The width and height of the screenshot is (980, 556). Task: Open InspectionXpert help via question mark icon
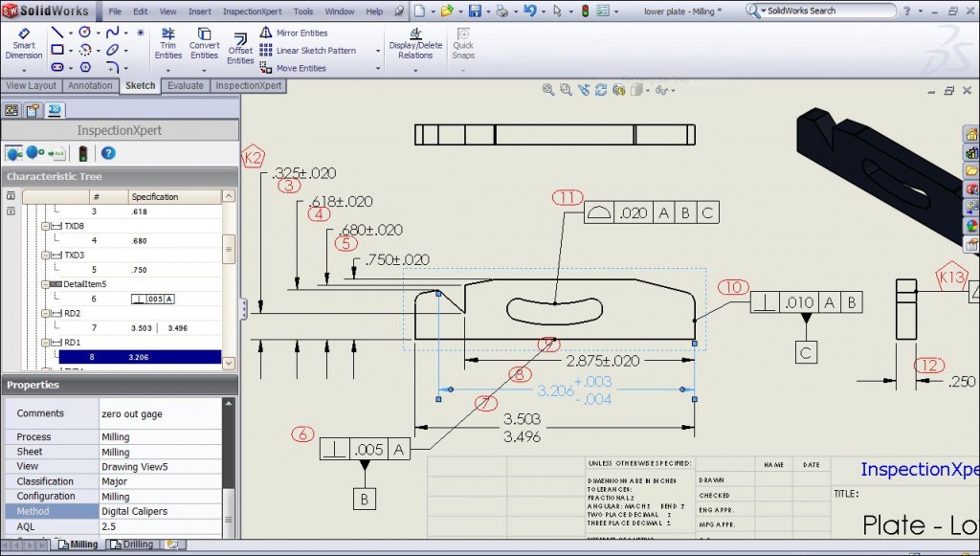point(108,153)
